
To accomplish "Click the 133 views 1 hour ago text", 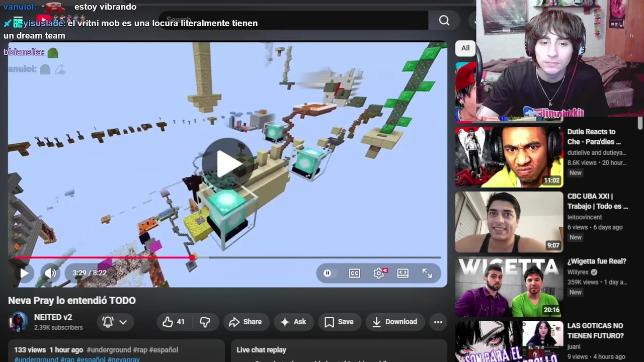I will click(49, 350).
